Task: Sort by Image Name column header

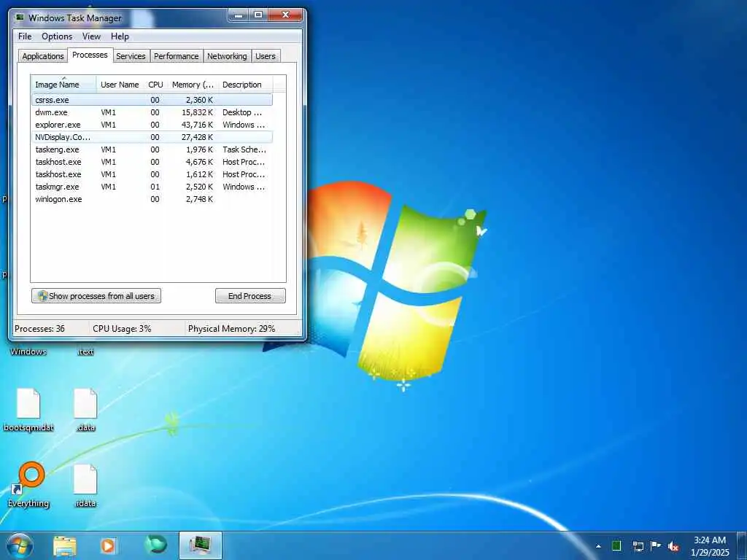Action: (x=64, y=85)
